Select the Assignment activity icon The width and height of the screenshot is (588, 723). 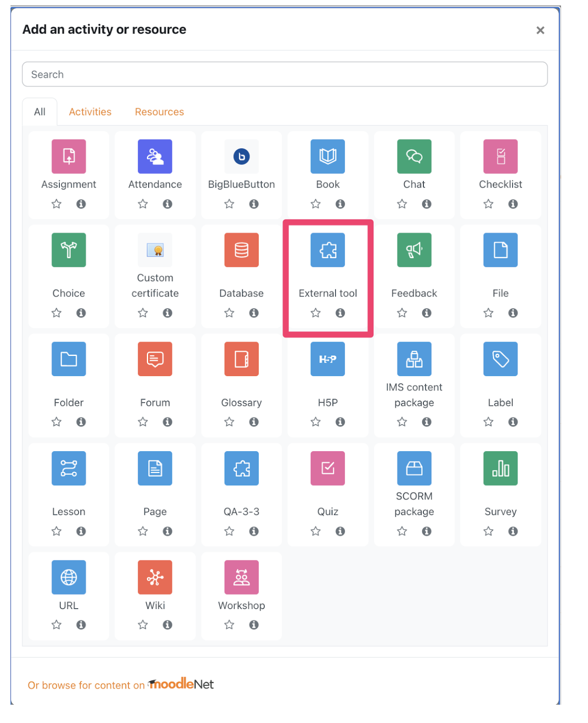coord(69,156)
